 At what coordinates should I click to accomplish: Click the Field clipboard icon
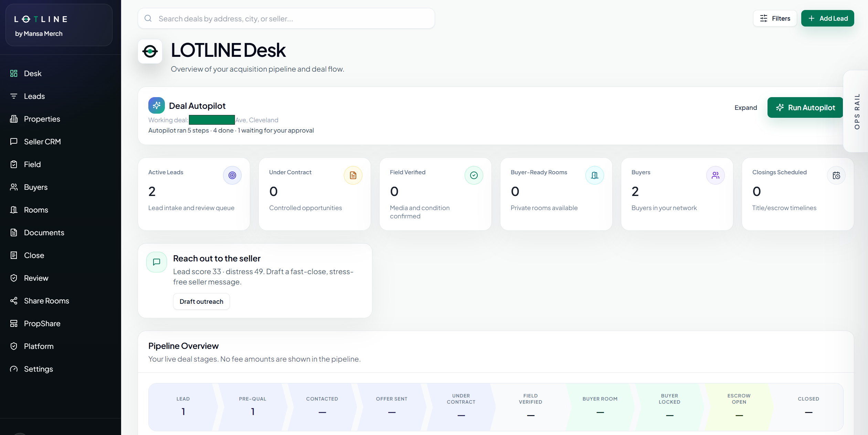[x=14, y=164]
